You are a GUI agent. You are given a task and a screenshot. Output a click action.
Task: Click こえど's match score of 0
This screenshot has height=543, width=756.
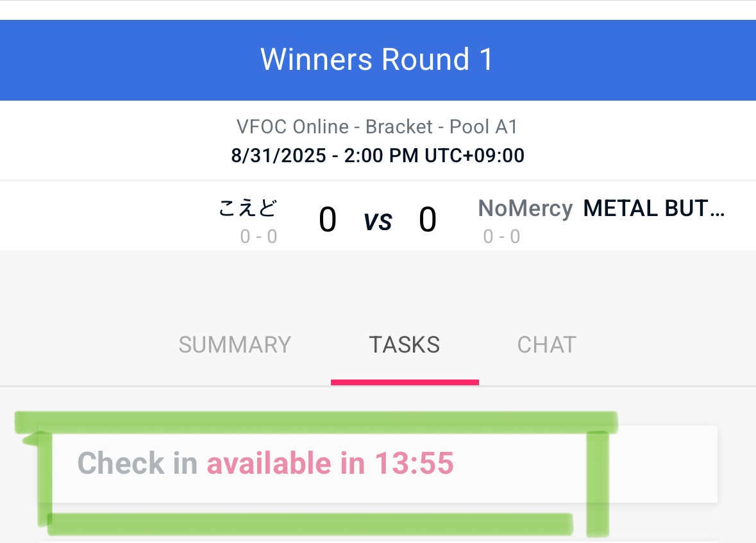click(328, 220)
